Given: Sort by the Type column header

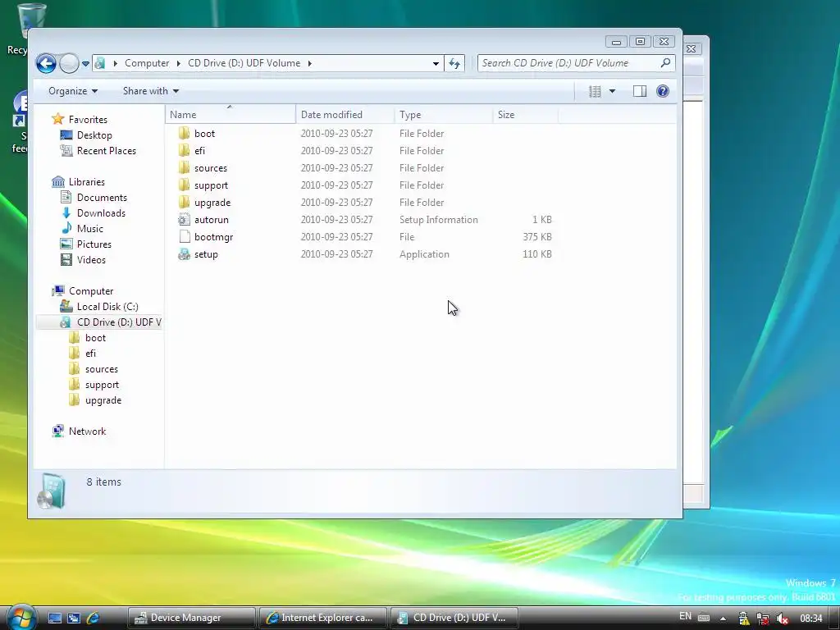Looking at the screenshot, I should click(x=443, y=115).
